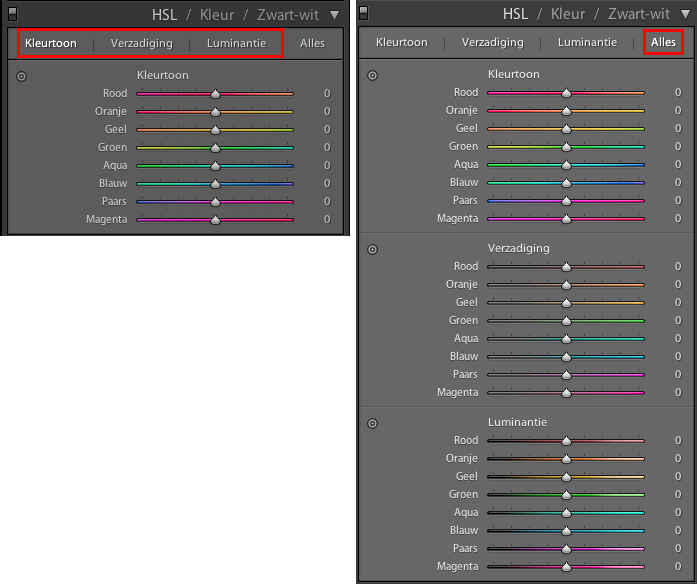The image size is (697, 584).
Task: Click Luminantie Oranje value field
Action: pos(678,458)
